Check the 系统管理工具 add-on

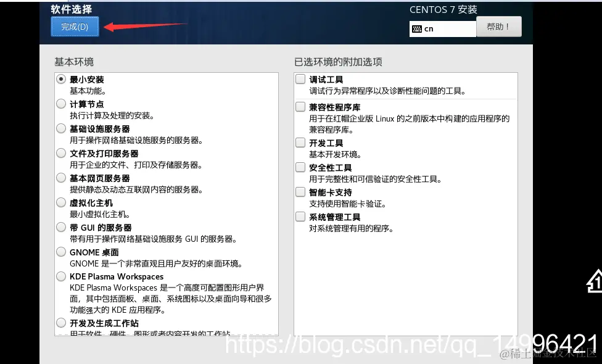point(300,217)
